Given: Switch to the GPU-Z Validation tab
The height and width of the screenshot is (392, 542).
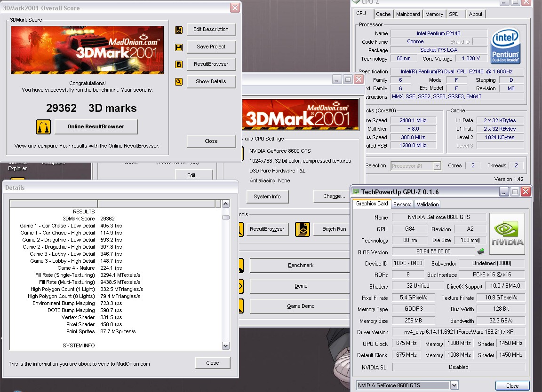Looking at the screenshot, I should 428,204.
